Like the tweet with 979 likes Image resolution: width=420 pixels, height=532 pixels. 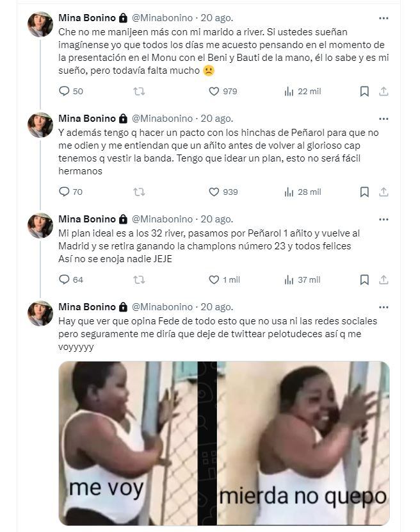coord(215,92)
